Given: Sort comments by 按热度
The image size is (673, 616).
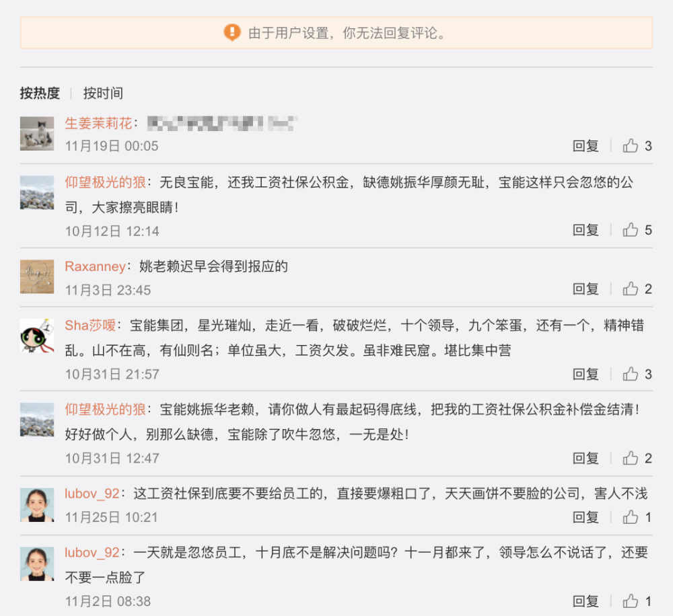Looking at the screenshot, I should [x=40, y=93].
